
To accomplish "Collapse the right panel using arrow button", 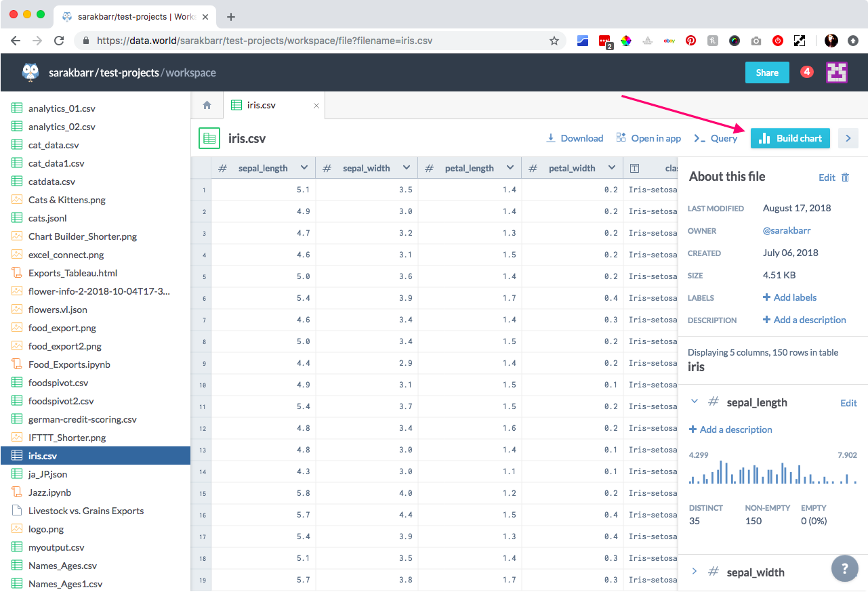I will click(848, 138).
